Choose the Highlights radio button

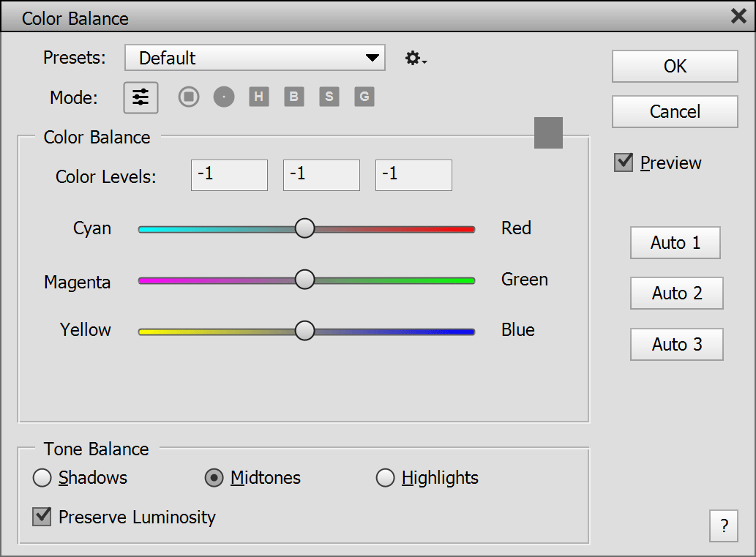(x=386, y=478)
